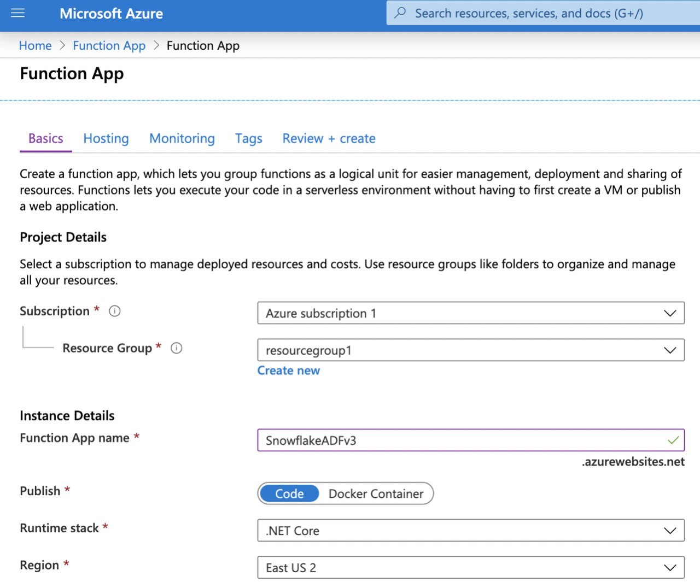Click the search magnifier icon

coord(400,13)
